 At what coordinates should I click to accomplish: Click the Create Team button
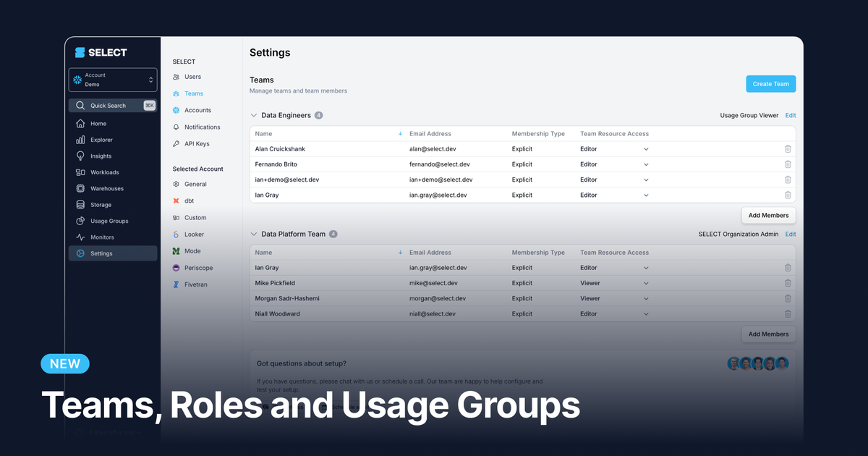tap(770, 83)
